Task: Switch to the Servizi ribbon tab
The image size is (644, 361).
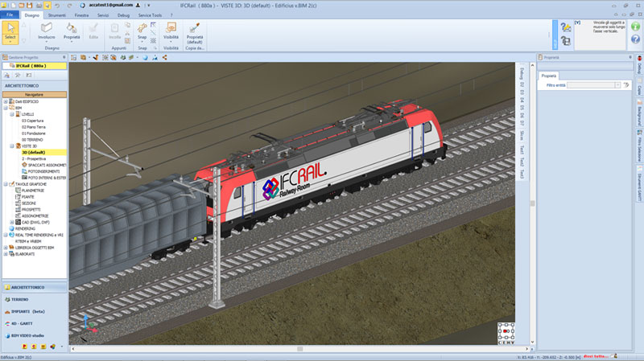Action: [x=103, y=15]
